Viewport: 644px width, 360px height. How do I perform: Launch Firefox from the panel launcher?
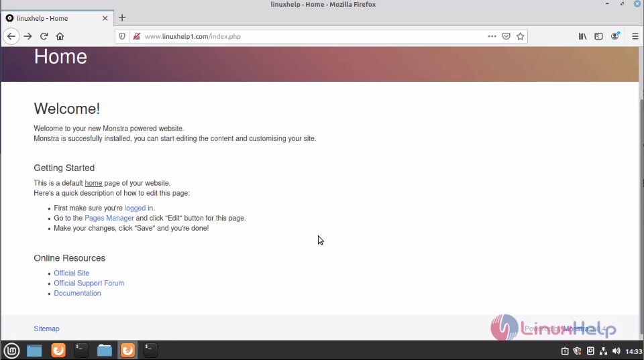pos(58,350)
